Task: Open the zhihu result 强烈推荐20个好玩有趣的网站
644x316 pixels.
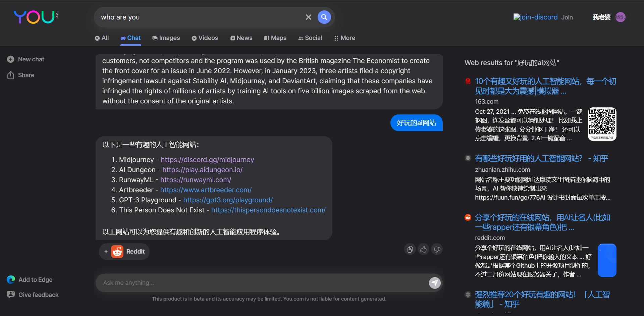Action: (x=542, y=299)
